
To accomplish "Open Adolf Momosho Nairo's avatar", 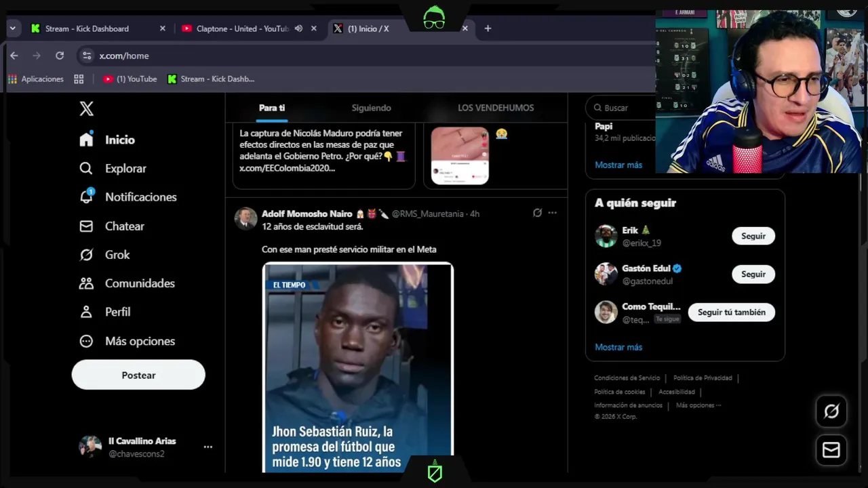I will point(245,218).
